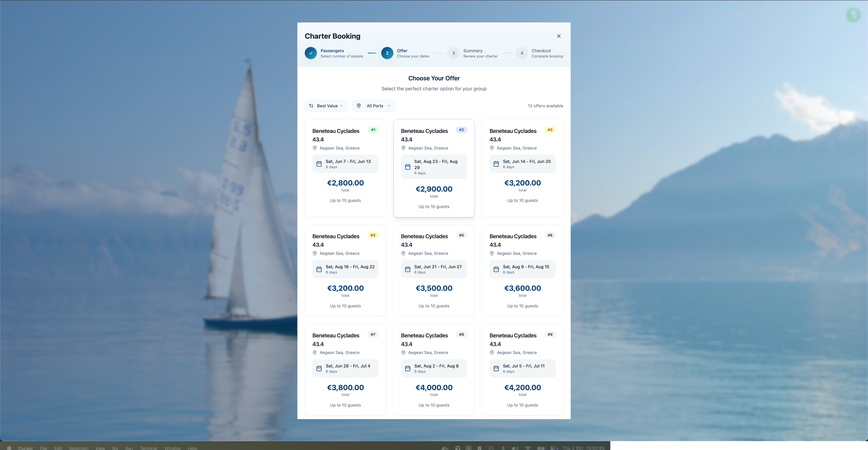
Task: Open the All Ports filter dropdown
Action: point(374,106)
